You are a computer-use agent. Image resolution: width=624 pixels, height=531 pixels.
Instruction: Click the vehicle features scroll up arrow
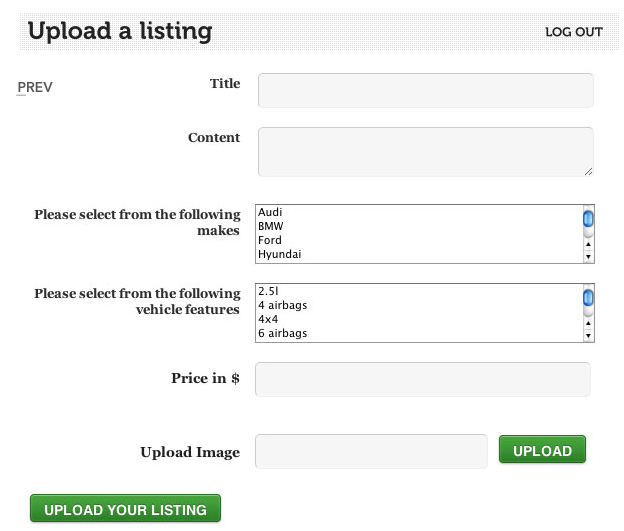[588, 323]
